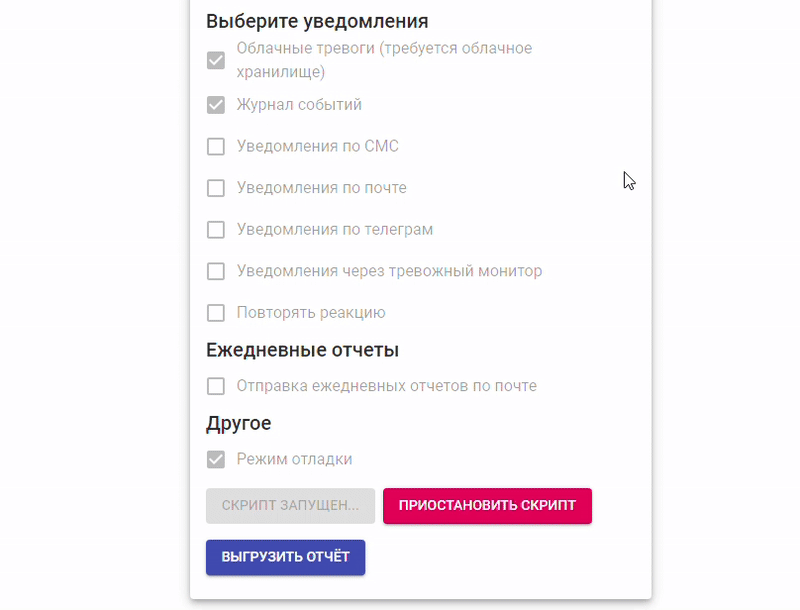Select the Уведомления по почте label text

[x=321, y=188]
